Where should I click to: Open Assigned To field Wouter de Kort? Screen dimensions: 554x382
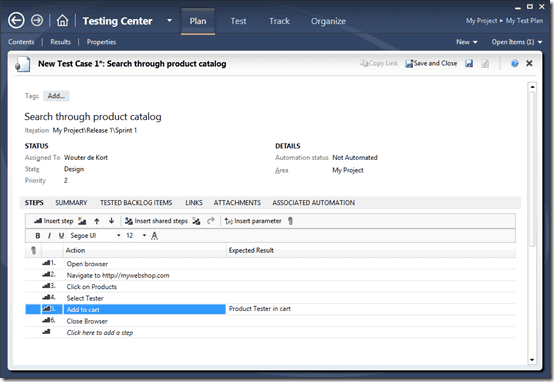pyautogui.click(x=86, y=158)
